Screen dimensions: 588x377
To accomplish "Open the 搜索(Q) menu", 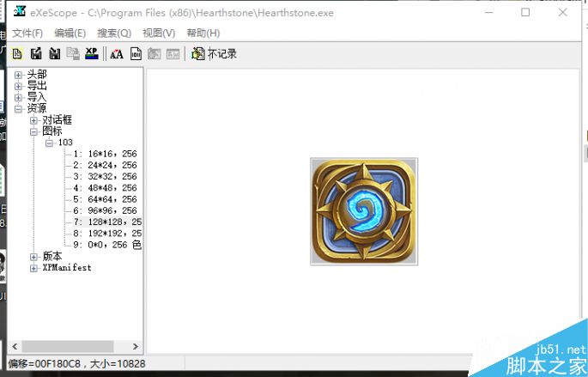I will click(114, 33).
